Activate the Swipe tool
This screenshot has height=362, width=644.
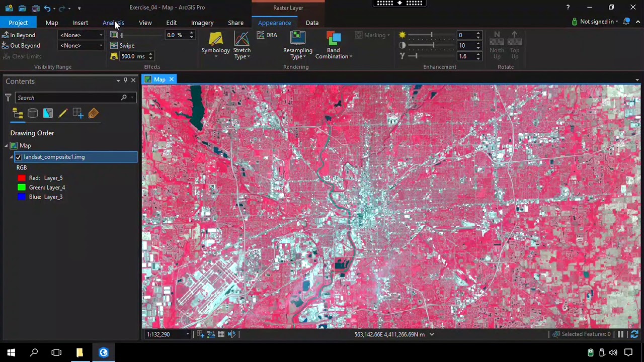point(122,46)
